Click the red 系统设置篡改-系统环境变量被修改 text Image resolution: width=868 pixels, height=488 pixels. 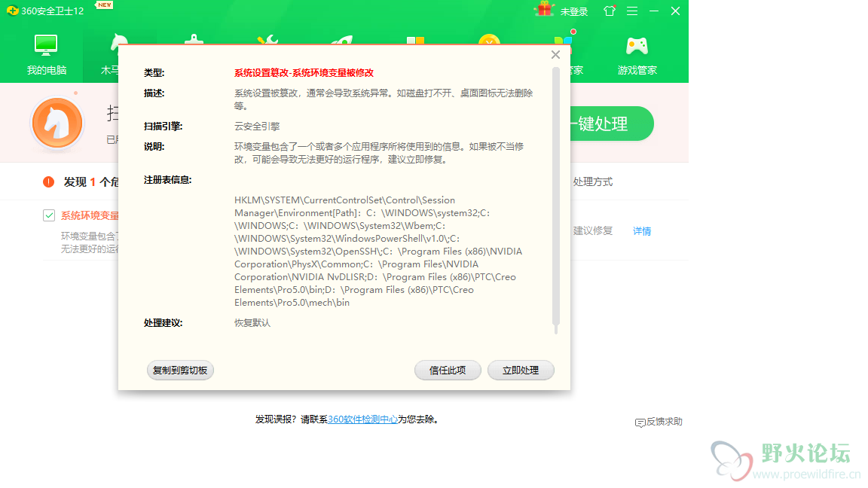pos(304,72)
